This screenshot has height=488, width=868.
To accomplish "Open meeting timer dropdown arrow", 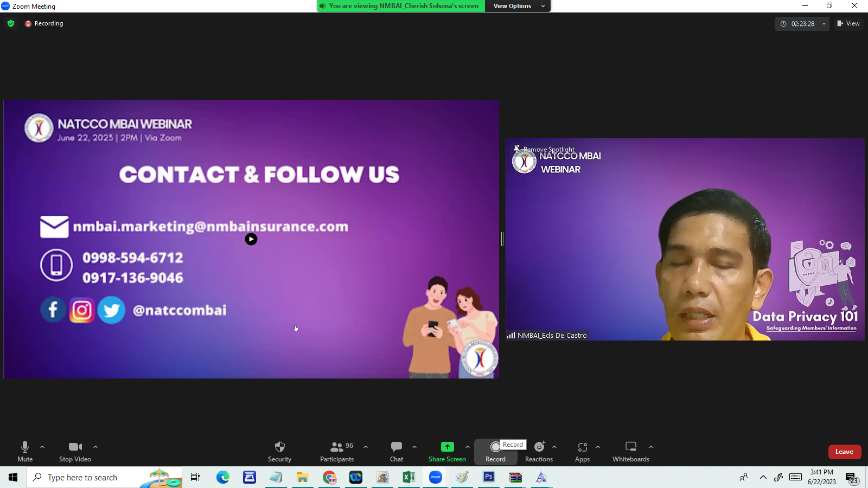I will point(824,24).
